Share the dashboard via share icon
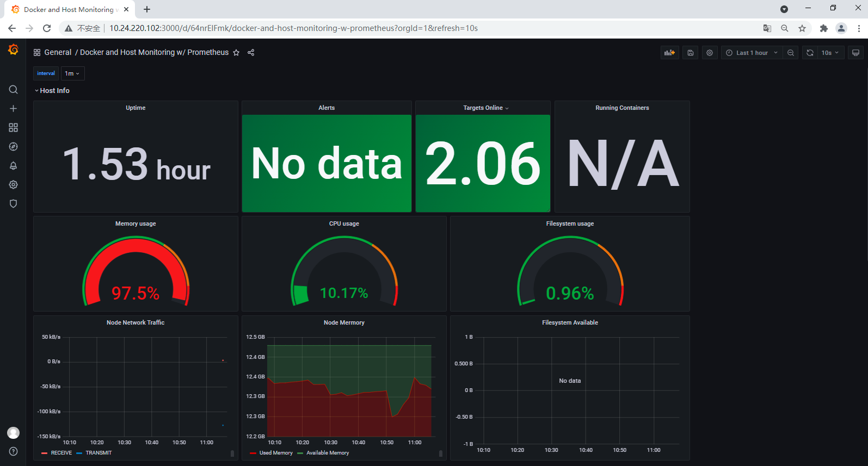This screenshot has width=868, height=466. click(251, 53)
